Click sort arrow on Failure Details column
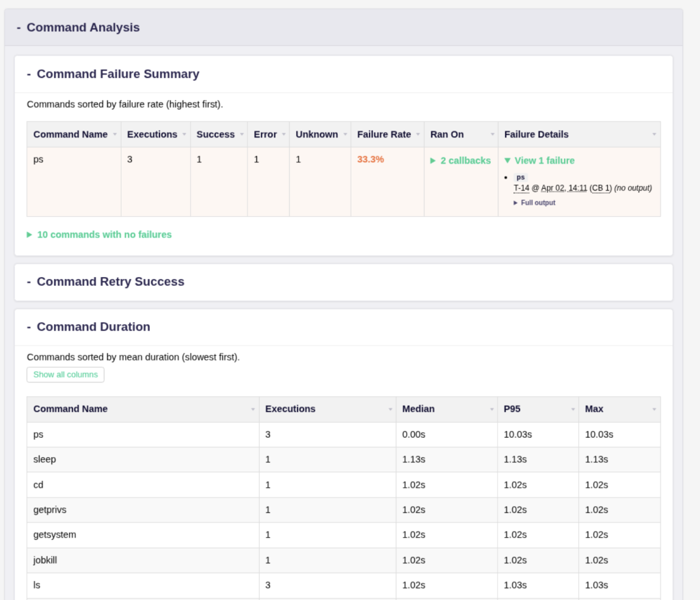This screenshot has width=700, height=600. pos(654,135)
